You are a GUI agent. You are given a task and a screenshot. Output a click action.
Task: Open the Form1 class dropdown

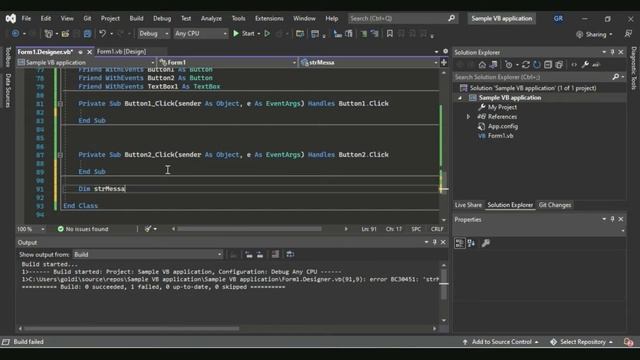227,62
